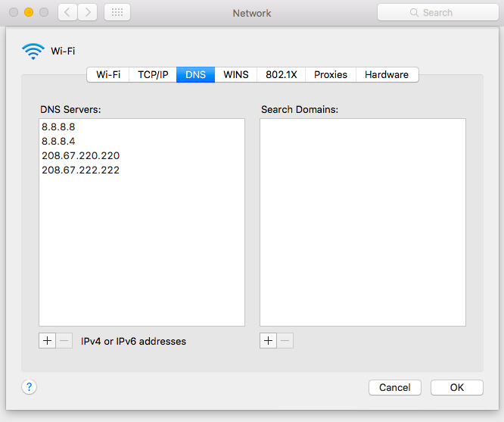Click the Cancel button
The width and height of the screenshot is (504, 422).
(395, 387)
